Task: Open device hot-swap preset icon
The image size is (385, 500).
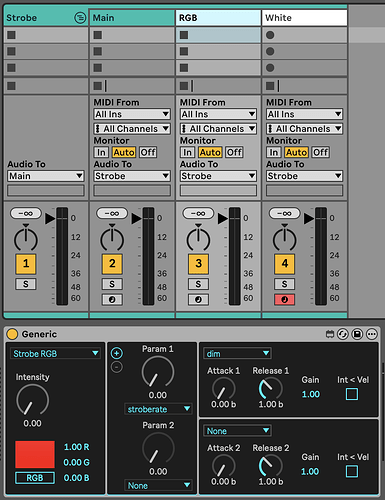Action: pos(343,334)
